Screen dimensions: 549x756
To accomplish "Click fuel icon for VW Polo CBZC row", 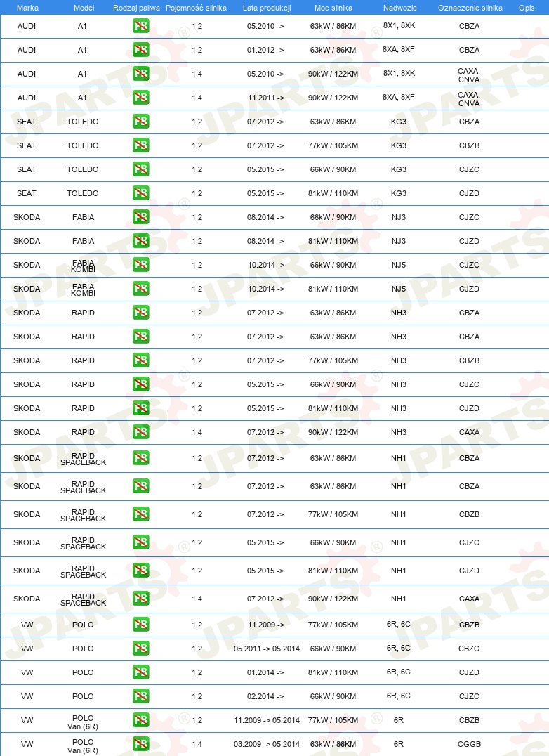I will [140, 649].
